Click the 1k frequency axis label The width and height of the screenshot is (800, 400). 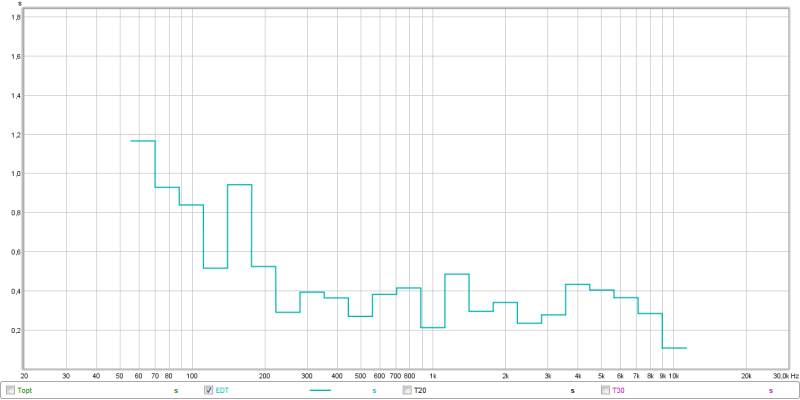[x=433, y=376]
